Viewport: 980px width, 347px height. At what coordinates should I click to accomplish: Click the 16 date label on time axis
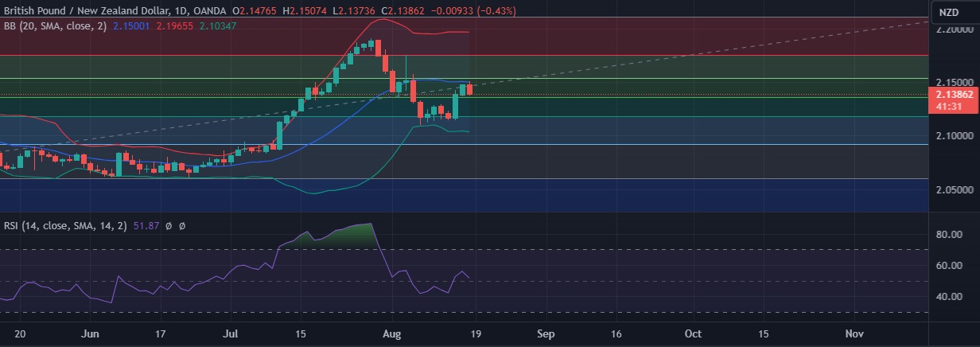point(617,334)
